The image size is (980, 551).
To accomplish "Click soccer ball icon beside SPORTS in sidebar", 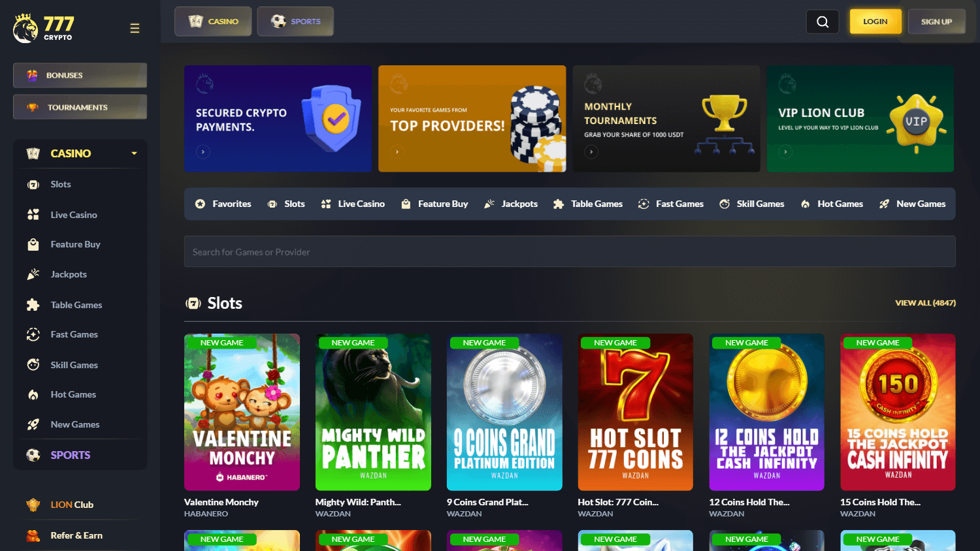I will click(33, 455).
